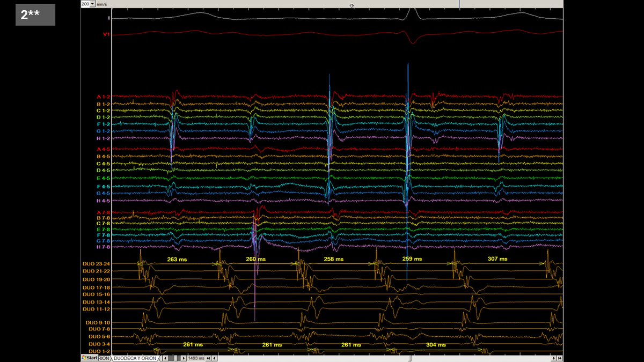644x362 pixels.
Task: Click the small scroll-right arrow before 1493 ms
Action: point(184,358)
